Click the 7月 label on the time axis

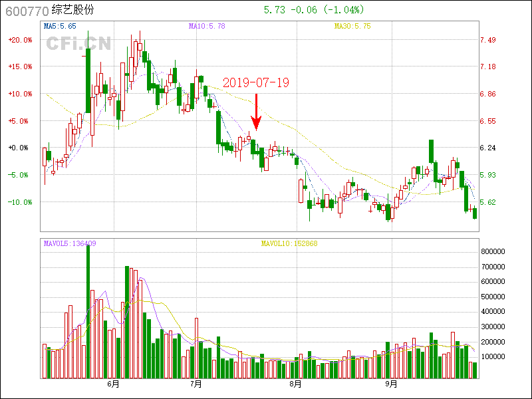tap(196, 384)
